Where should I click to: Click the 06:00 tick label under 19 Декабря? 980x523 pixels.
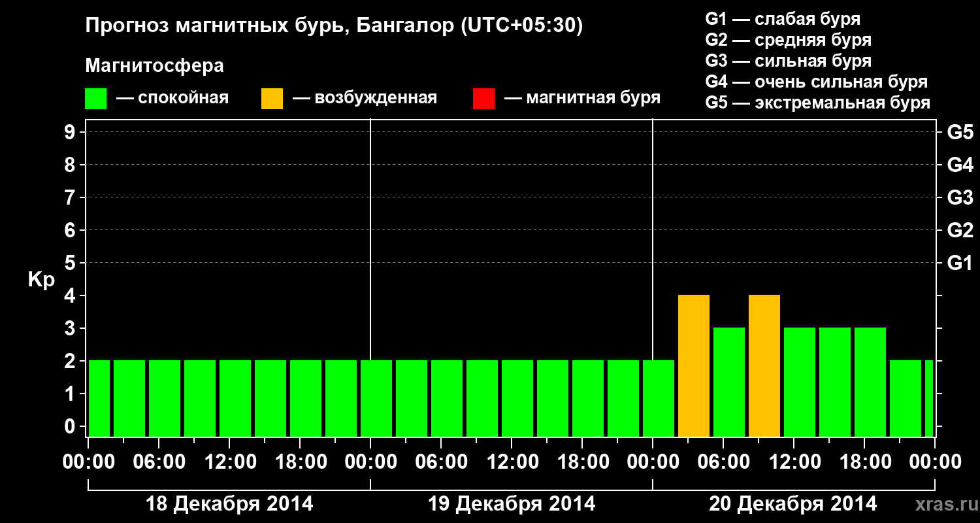tap(441, 462)
